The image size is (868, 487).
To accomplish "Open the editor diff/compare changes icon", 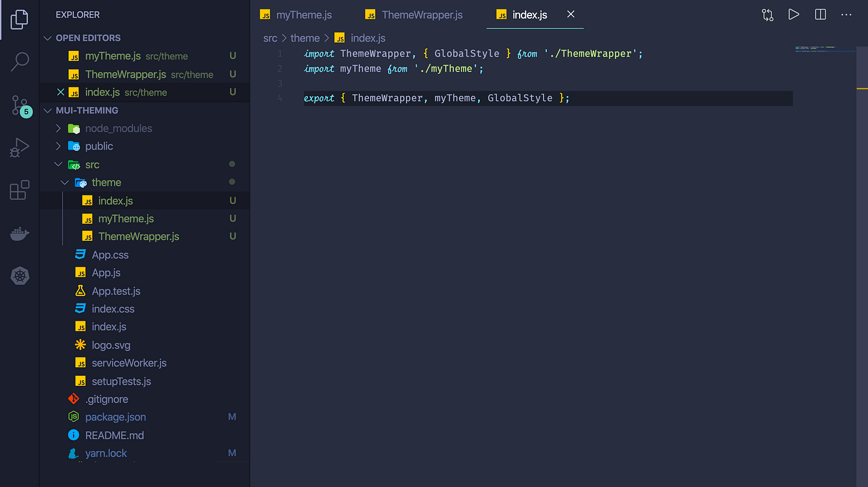I will (767, 14).
